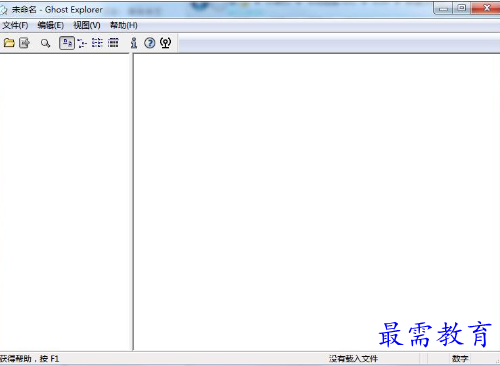Click the Ghost Explorer title bar icon
Image resolution: width=500 pixels, height=366 pixels.
click(4, 10)
